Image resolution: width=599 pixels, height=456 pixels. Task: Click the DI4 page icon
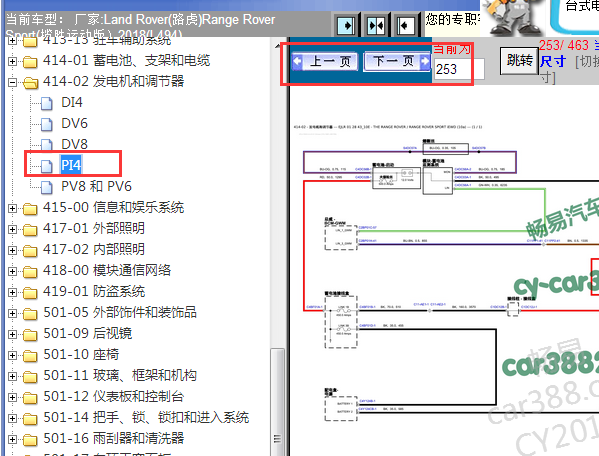(x=47, y=103)
